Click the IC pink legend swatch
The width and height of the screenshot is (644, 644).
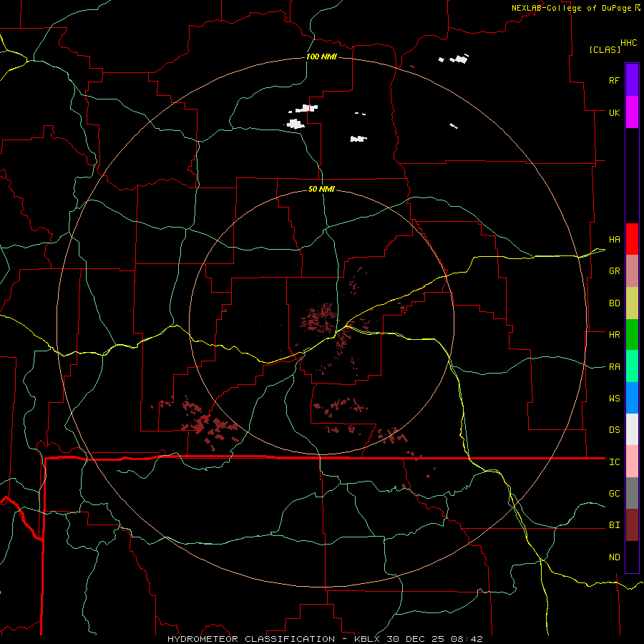tap(632, 462)
